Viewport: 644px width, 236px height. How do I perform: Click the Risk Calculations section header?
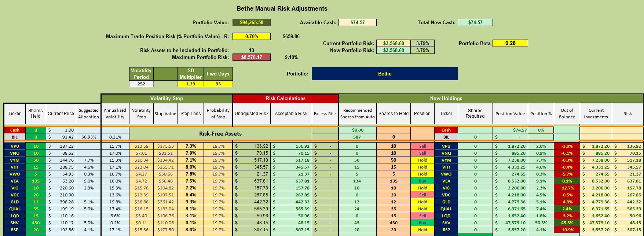285,98
